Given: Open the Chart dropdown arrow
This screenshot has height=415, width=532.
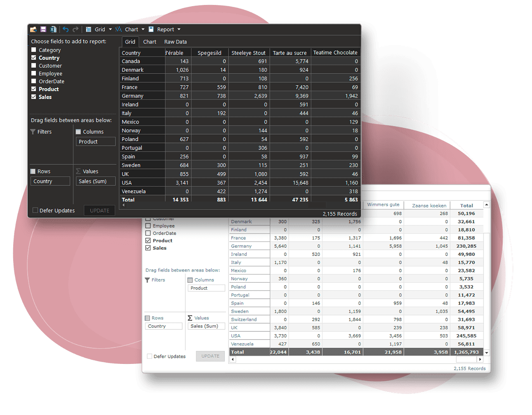Looking at the screenshot, I should pyautogui.click(x=144, y=29).
